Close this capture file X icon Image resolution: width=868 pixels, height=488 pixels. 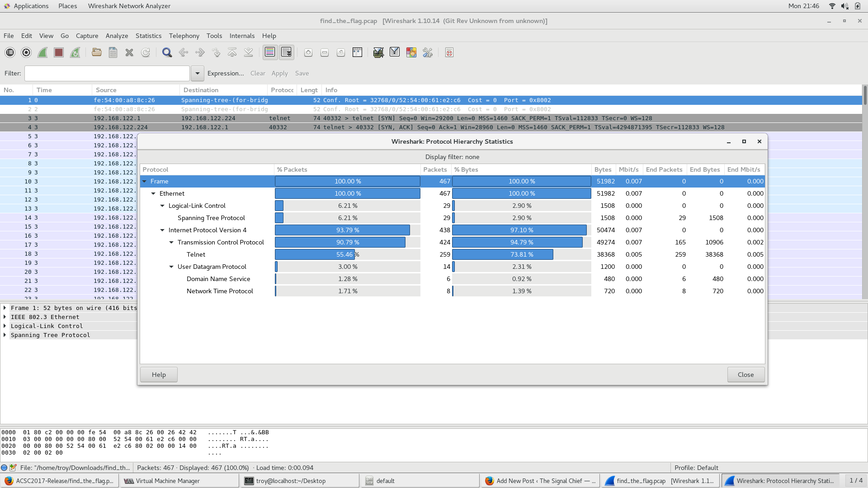129,52
